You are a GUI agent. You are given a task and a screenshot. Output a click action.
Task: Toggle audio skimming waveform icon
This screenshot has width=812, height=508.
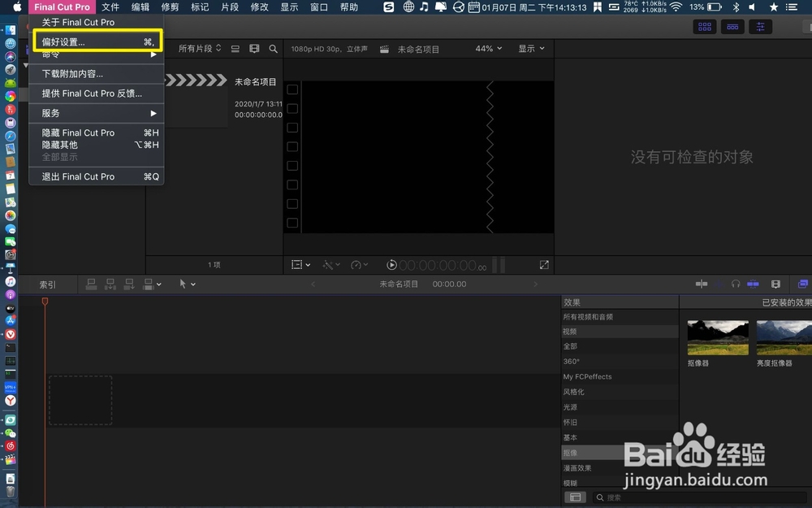click(x=719, y=284)
